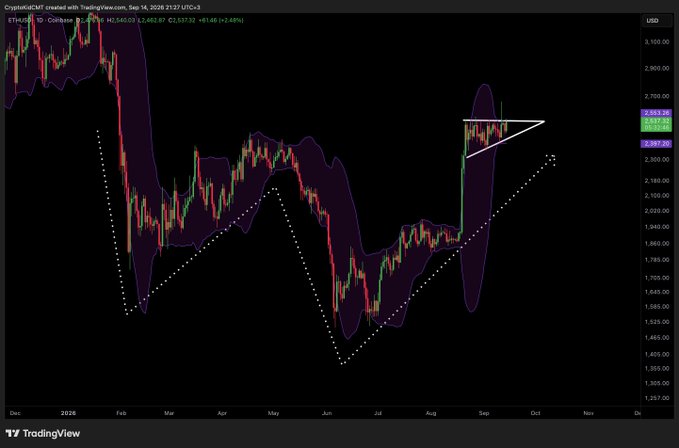Click the first Dec label on time axis
This screenshot has width=679, height=448.
[x=15, y=413]
